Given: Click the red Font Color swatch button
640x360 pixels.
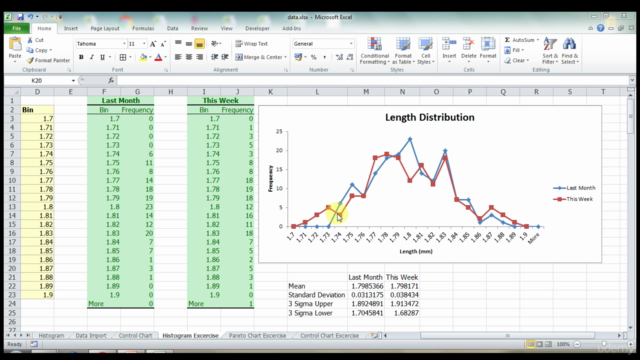Looking at the screenshot, I should pyautogui.click(x=158, y=57).
